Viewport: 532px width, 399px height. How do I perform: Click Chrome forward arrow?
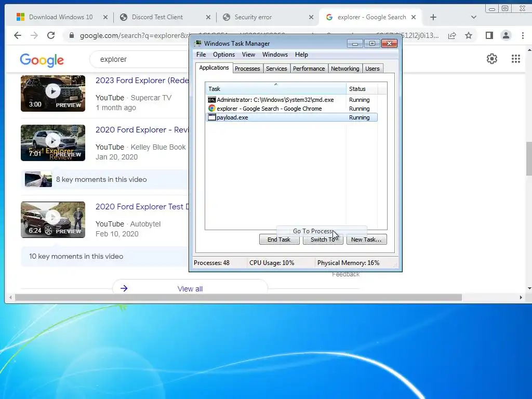click(34, 35)
